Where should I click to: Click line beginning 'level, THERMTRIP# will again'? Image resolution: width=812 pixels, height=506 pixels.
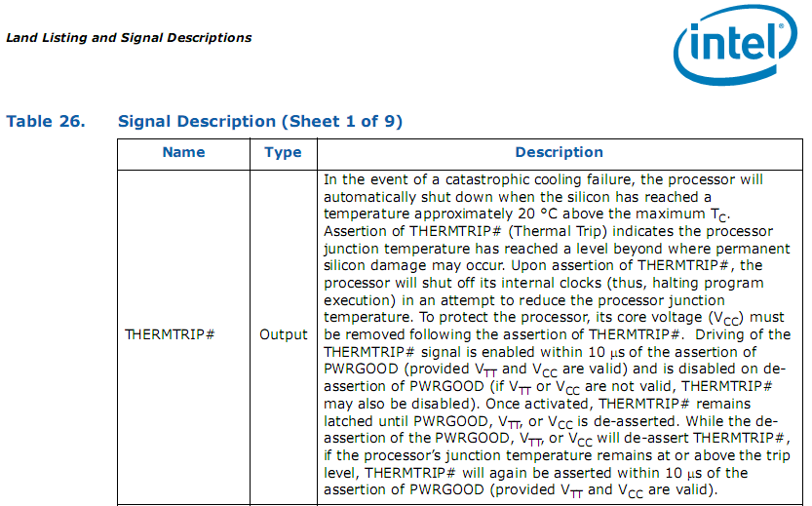point(535,473)
